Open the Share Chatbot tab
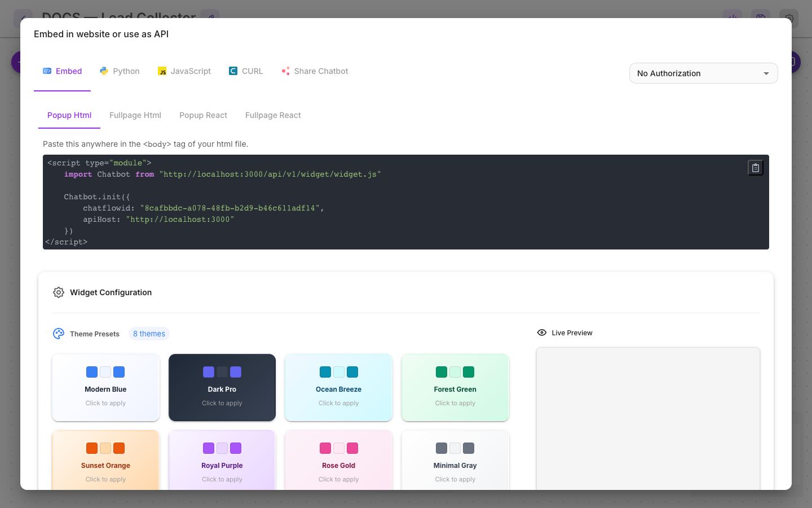The width and height of the screenshot is (812, 508). click(x=315, y=71)
